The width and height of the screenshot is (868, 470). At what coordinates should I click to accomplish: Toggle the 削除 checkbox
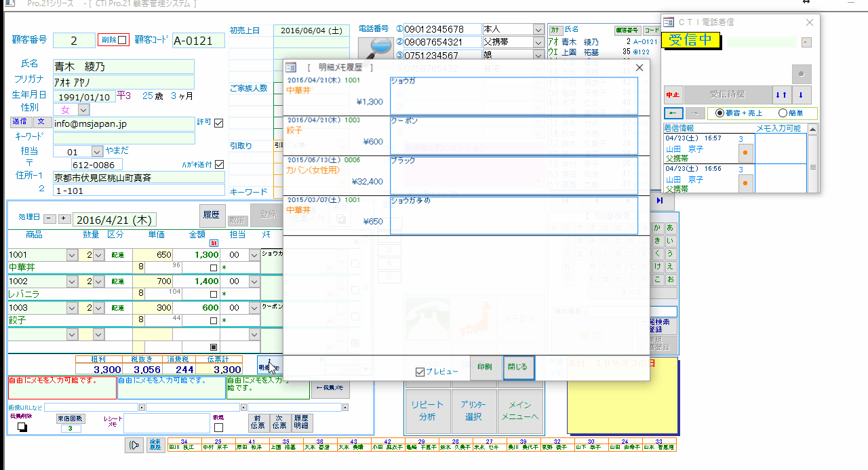point(122,40)
